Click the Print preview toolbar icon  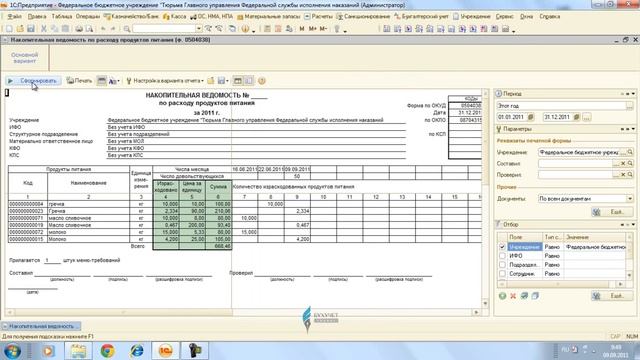[89, 29]
